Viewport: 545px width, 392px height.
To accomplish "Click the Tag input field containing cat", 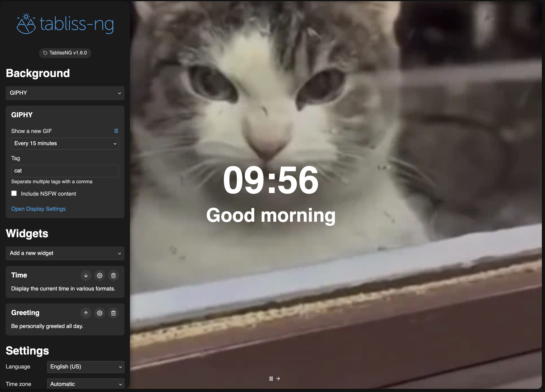I will (x=65, y=171).
